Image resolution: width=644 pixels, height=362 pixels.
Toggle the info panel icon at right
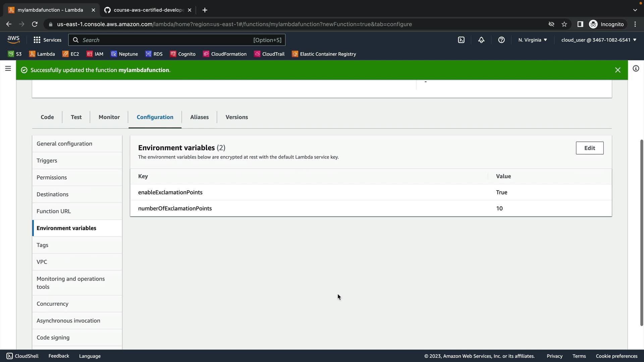(636, 69)
